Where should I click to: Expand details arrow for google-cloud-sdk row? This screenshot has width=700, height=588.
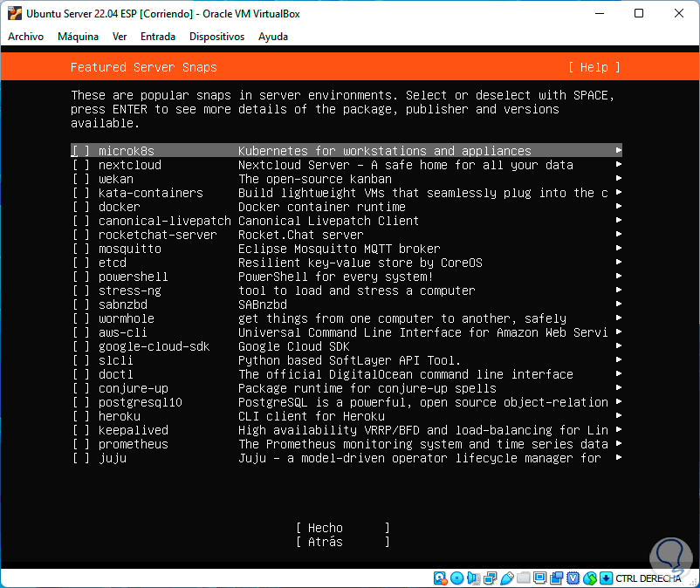[618, 345]
